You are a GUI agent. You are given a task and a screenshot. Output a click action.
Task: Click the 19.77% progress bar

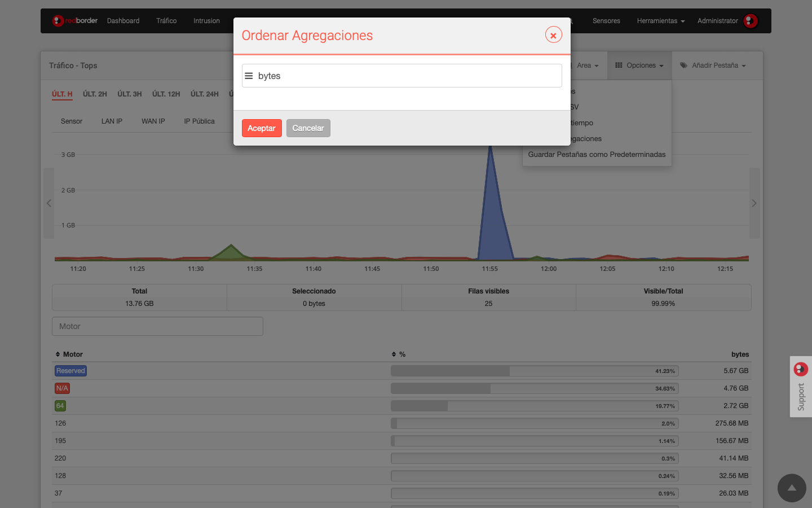coord(535,406)
